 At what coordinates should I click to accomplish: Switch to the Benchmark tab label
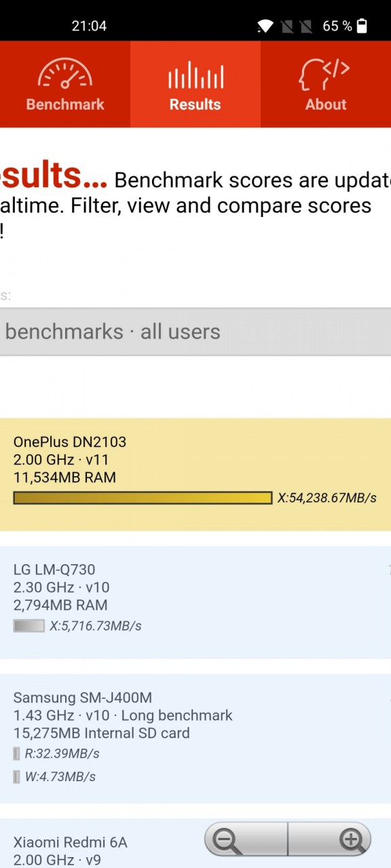65,104
